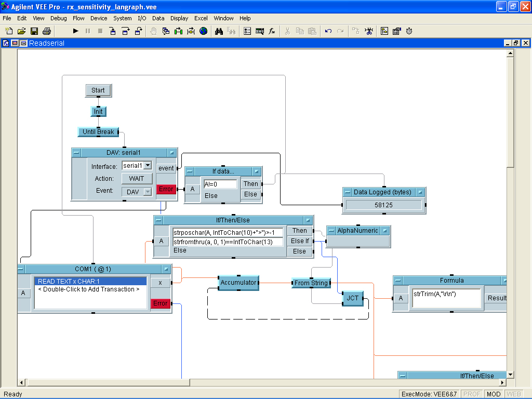Click the globe icon in toolbar

204,31
